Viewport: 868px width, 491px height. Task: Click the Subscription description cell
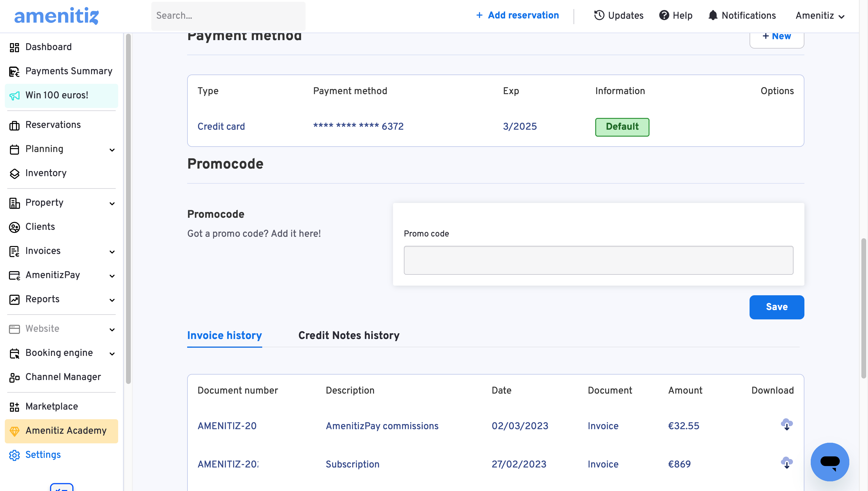point(352,464)
